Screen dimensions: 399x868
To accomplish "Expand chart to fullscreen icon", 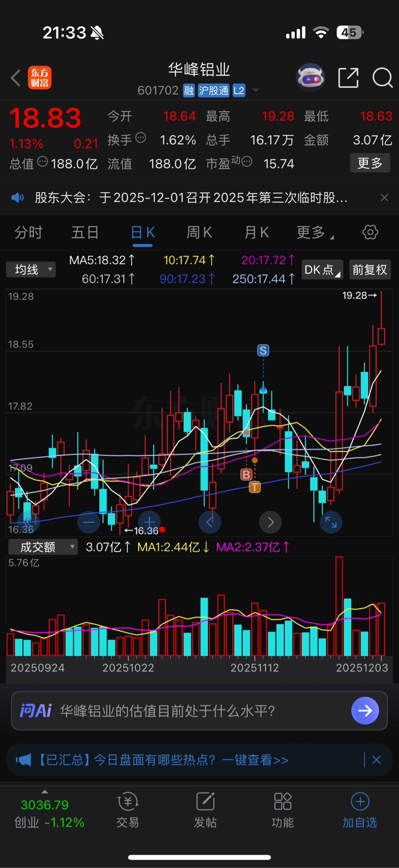I will [331, 522].
